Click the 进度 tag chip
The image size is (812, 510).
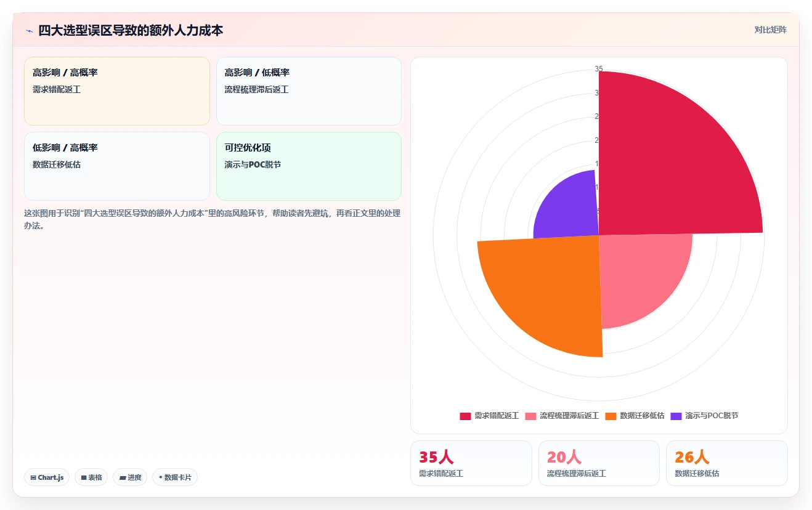[130, 477]
